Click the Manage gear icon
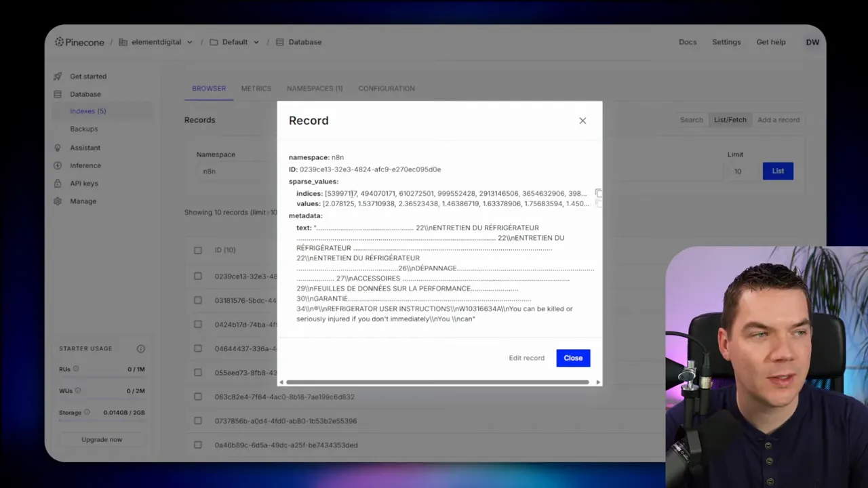 tap(58, 201)
